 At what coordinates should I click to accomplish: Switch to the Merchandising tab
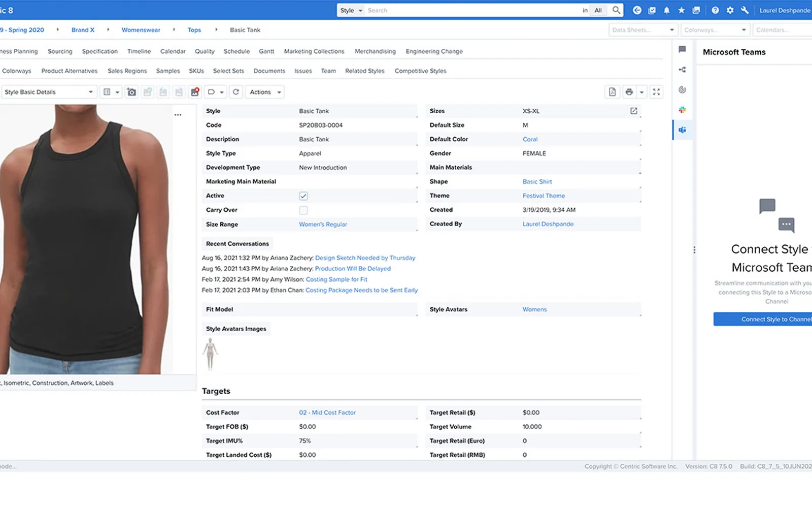click(375, 51)
